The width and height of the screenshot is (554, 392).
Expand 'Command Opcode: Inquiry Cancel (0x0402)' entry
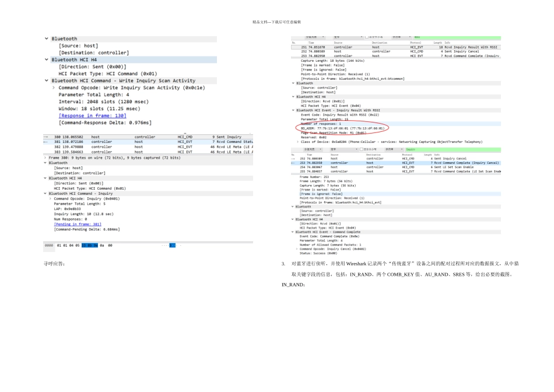(x=296, y=249)
